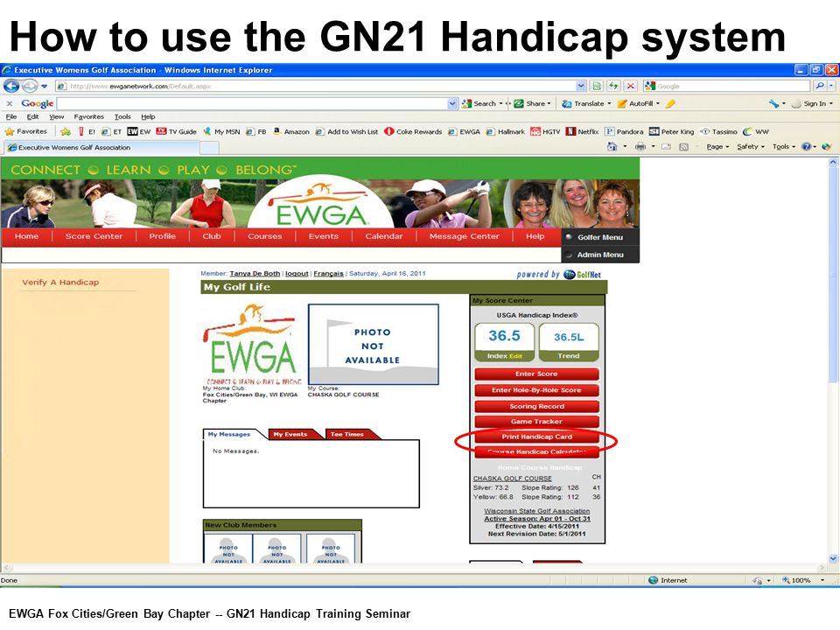Click the Home page icon in command bar
840x630 pixels.
point(612,147)
